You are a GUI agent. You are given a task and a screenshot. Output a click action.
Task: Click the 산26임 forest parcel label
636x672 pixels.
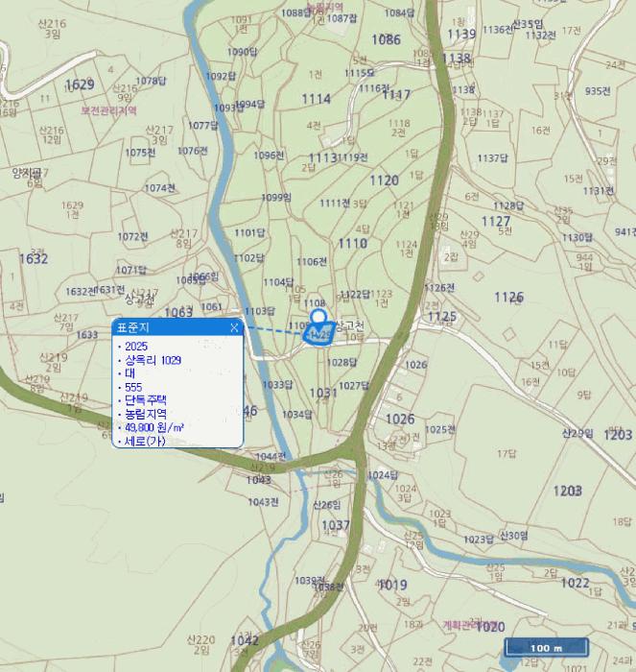(x=327, y=505)
